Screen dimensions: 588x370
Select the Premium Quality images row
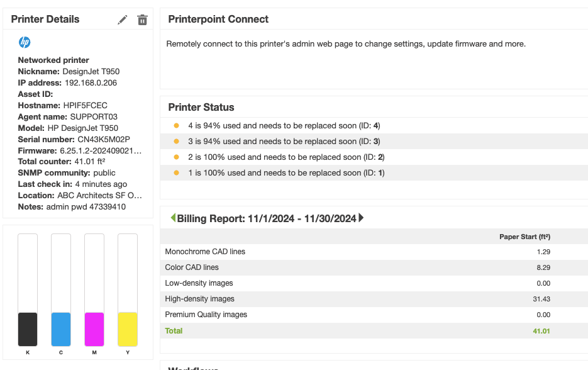tap(374, 315)
